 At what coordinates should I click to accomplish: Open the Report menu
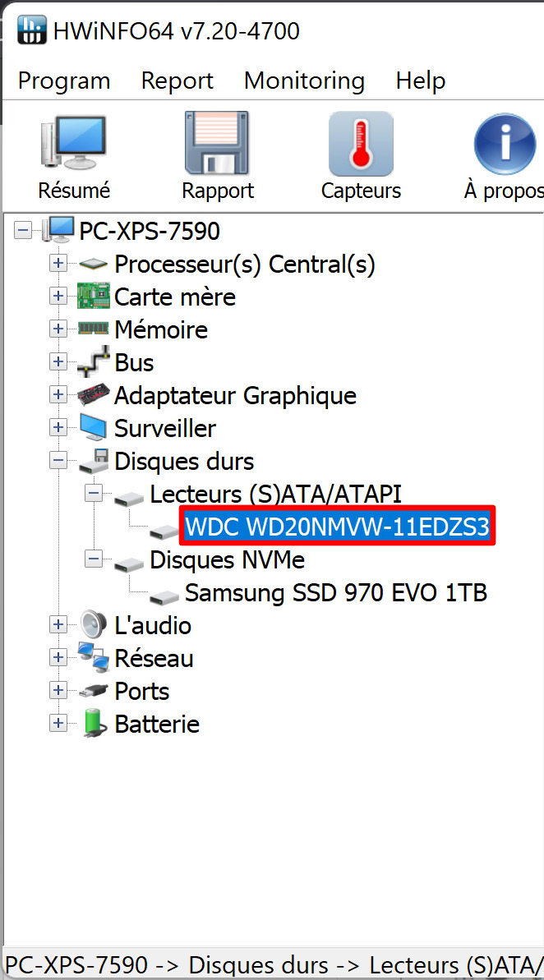point(177,81)
